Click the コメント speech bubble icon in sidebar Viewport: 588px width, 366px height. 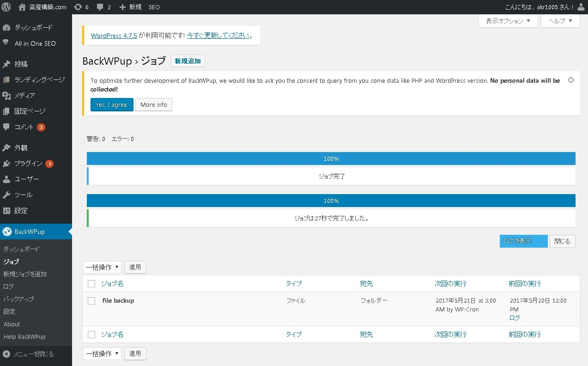[6, 127]
